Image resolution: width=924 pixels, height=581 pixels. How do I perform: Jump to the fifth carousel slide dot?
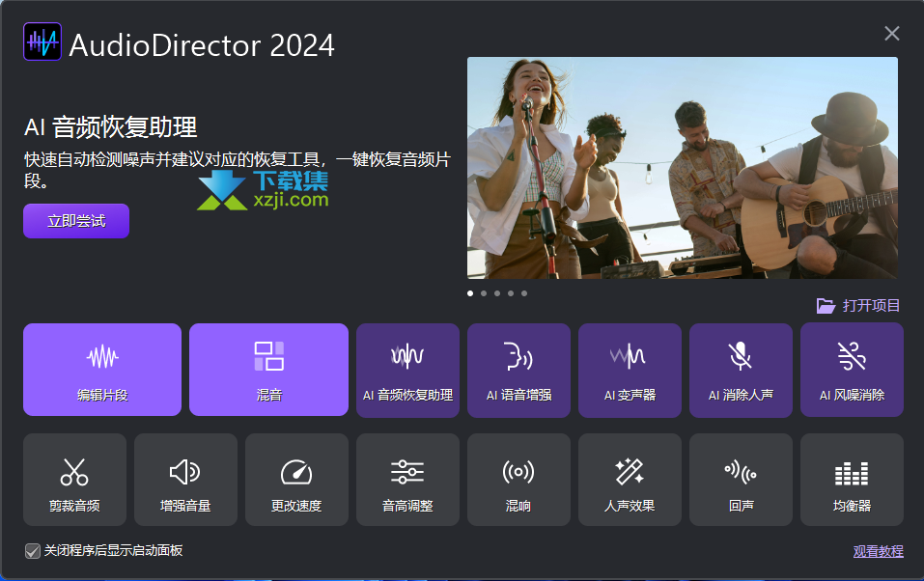(524, 293)
